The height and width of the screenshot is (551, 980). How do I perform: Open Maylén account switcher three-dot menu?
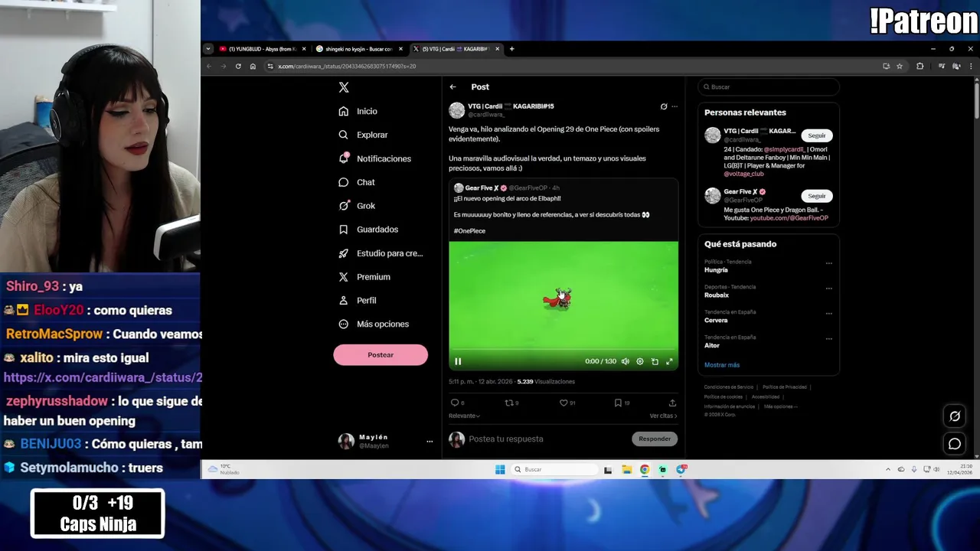click(430, 442)
